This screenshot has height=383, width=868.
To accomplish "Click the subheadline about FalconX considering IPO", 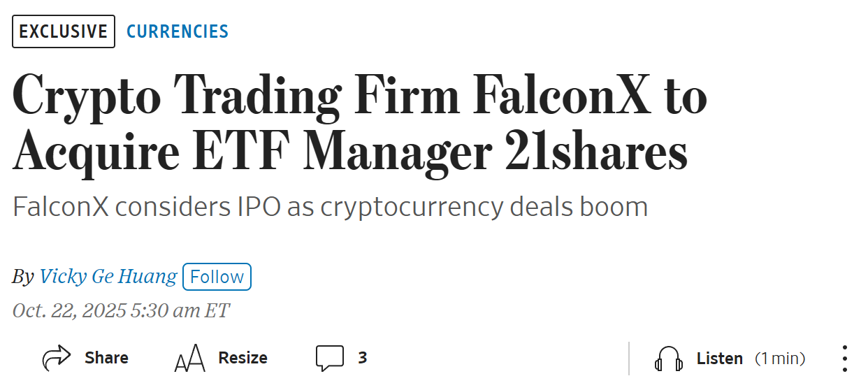I will [330, 207].
